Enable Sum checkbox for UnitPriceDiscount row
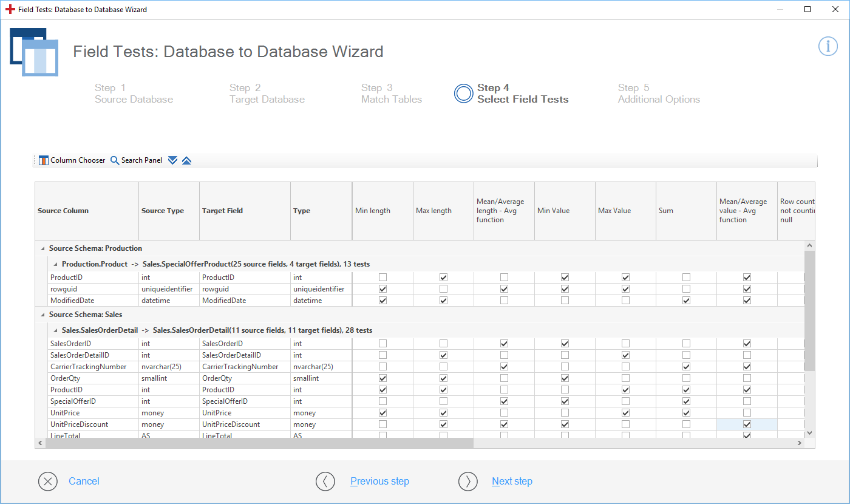The height and width of the screenshot is (504, 850). point(686,424)
